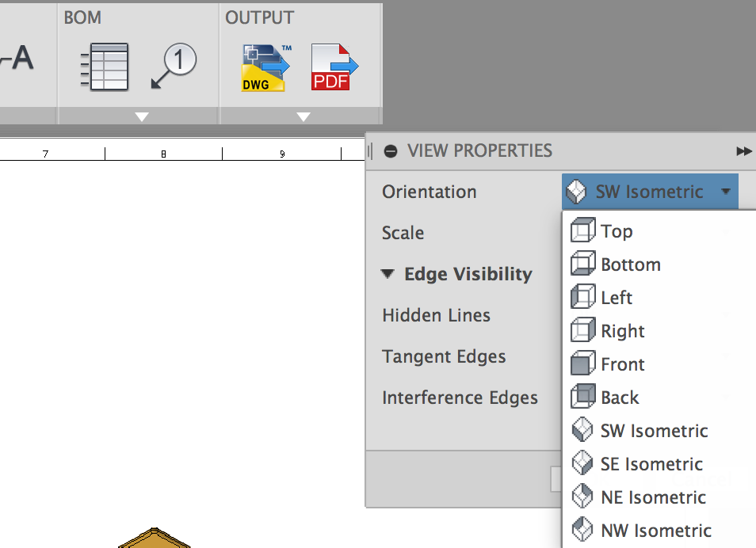Click ruler mark 8 on the sheet

(163, 154)
